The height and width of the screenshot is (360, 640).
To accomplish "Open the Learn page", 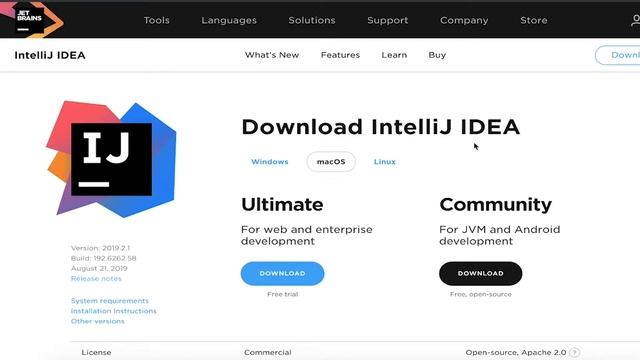I will click(x=394, y=55).
